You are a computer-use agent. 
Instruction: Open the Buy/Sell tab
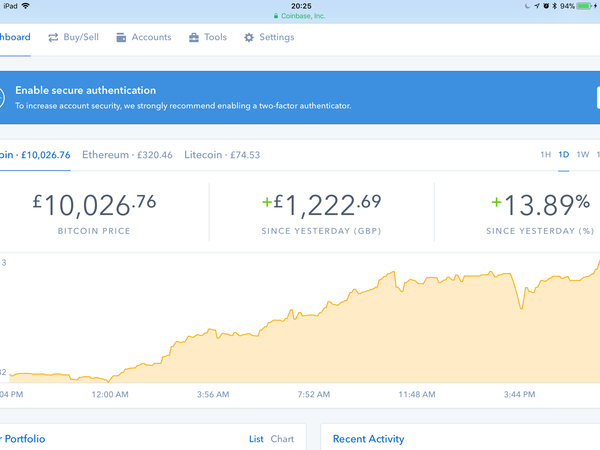click(73, 37)
